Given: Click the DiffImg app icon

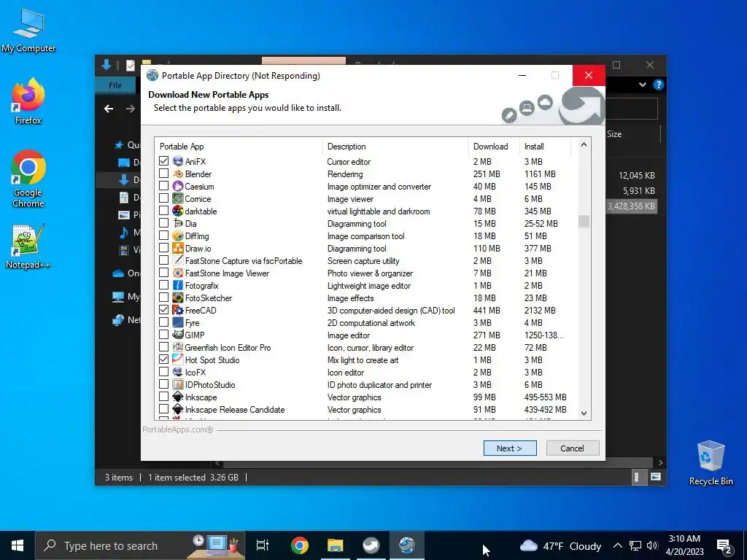Looking at the screenshot, I should click(178, 236).
